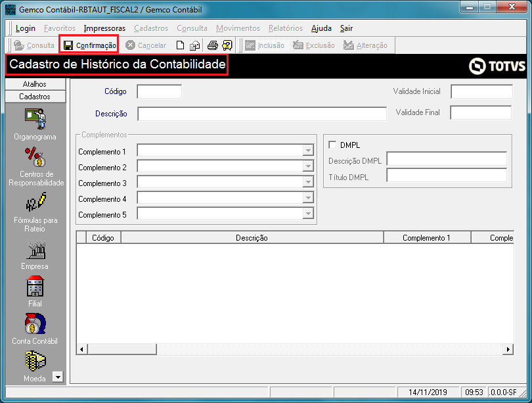This screenshot has width=532, height=403.
Task: Open the Login menu
Action: [26, 28]
